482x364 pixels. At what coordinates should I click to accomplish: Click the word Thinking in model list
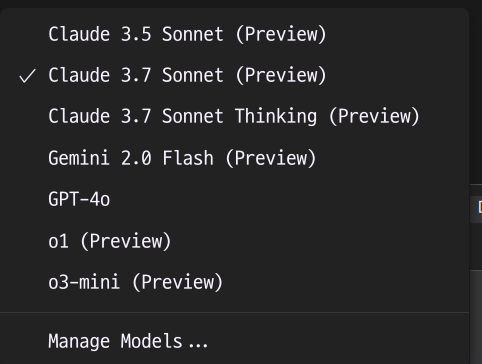tap(276, 117)
